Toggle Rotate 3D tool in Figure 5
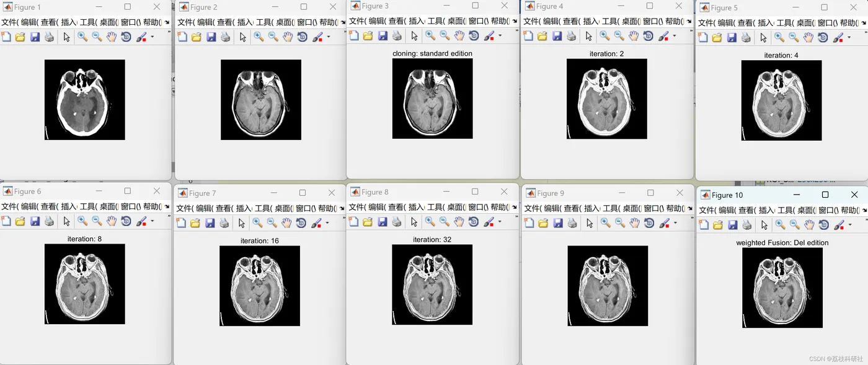Screen dimensions: 868x365 point(823,37)
